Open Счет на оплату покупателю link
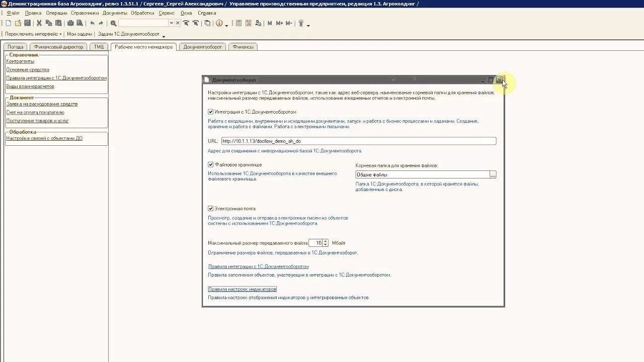The image size is (644, 362). [x=35, y=113]
